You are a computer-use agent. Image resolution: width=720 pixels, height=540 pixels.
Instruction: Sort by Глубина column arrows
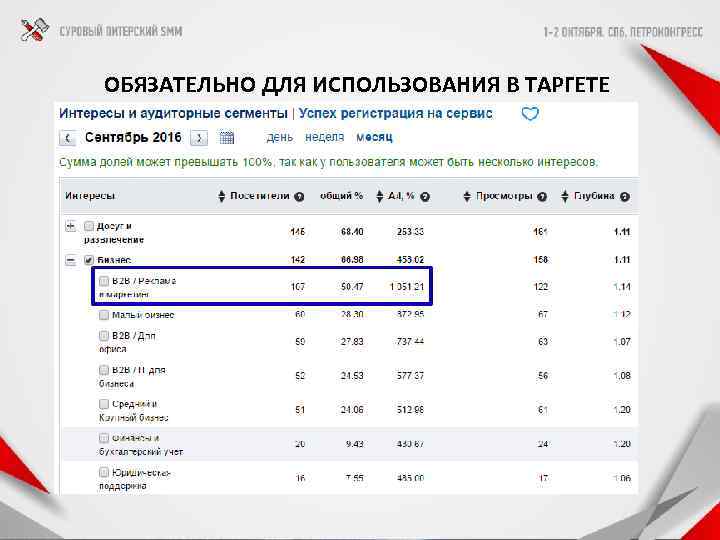coord(565,197)
